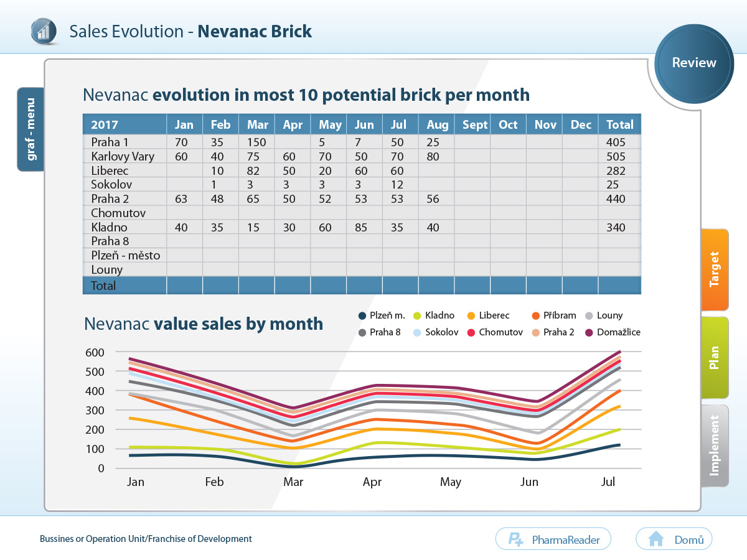This screenshot has width=747, height=560.
Task: Click the Bussines or Operation Unit footer text
Action: click(146, 539)
